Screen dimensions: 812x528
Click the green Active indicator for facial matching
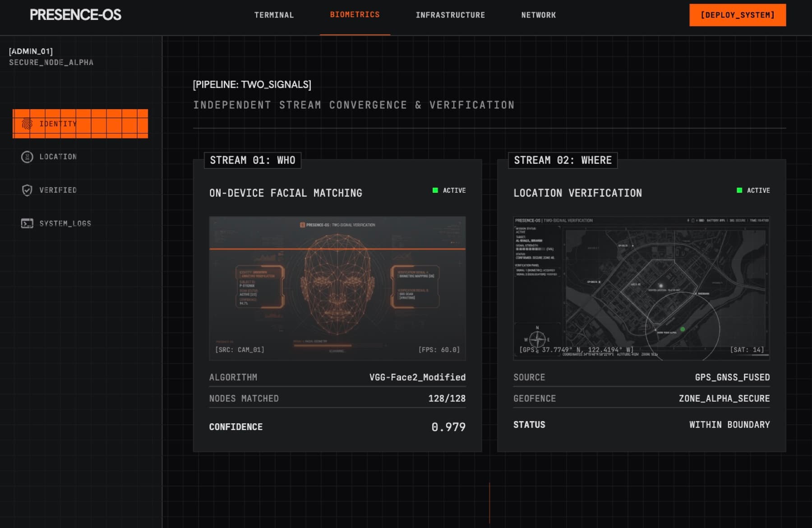pyautogui.click(x=435, y=190)
